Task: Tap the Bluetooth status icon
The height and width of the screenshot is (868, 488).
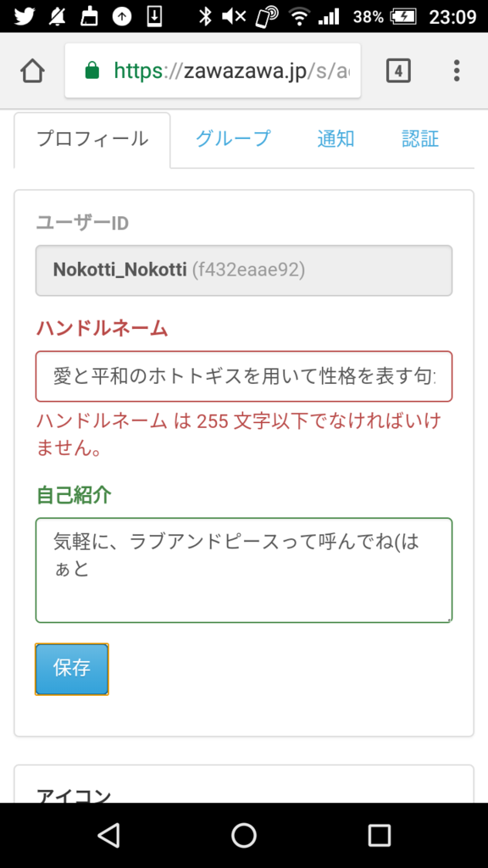Action: [x=205, y=17]
